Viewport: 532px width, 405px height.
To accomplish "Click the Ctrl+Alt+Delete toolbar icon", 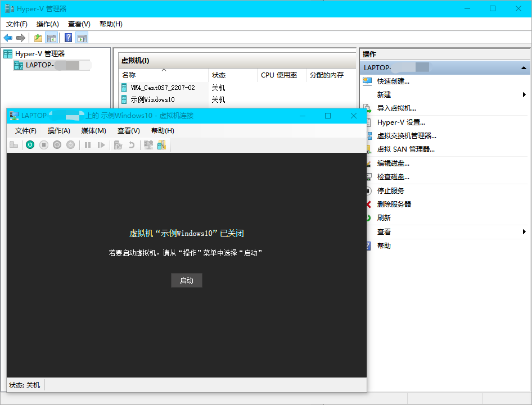I will pos(13,145).
